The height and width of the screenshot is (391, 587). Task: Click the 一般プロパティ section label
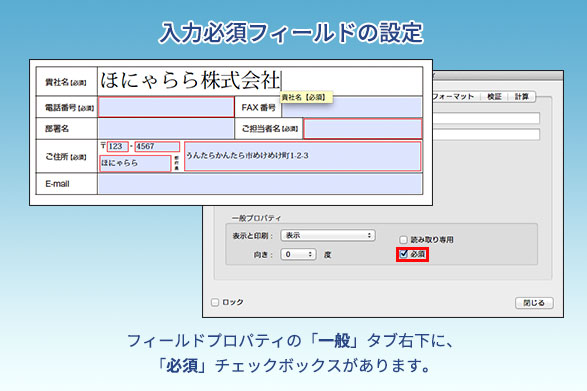click(x=256, y=218)
